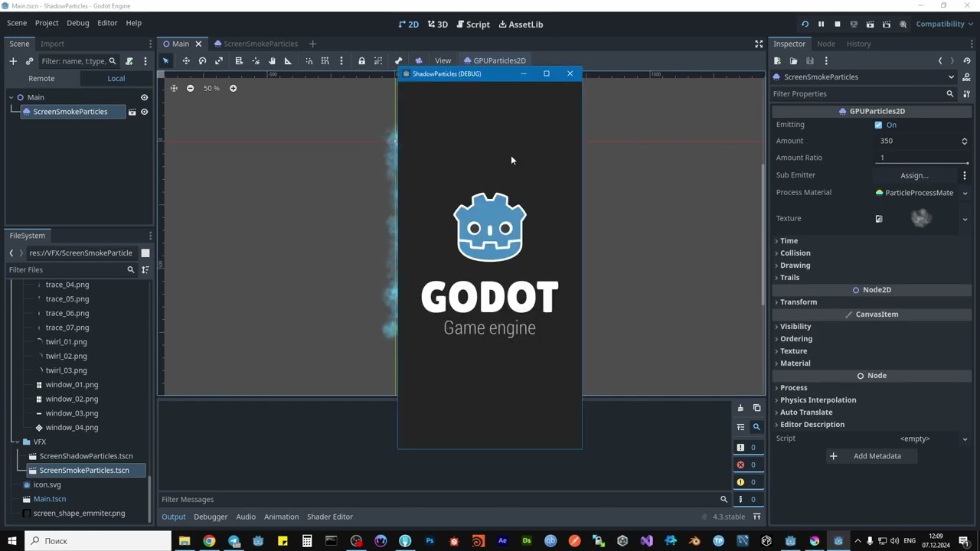Add a new node to the scene
This screenshot has width=980, height=551.
13,61
